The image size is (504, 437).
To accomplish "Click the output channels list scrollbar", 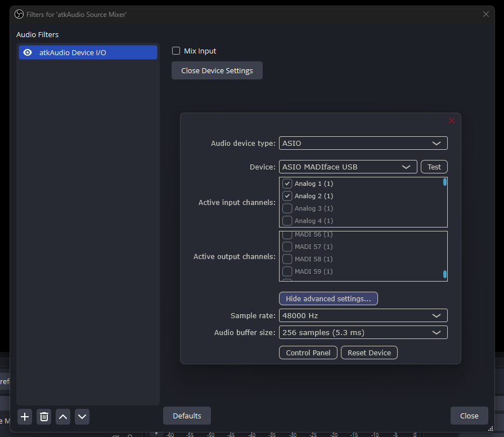I will pos(444,274).
